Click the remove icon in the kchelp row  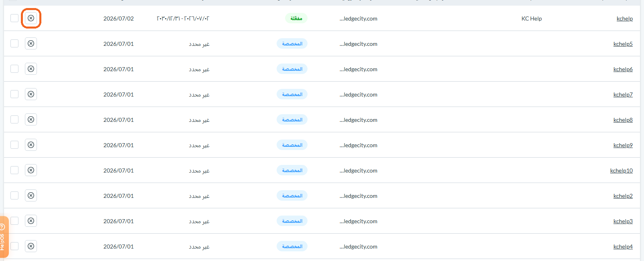(31, 18)
